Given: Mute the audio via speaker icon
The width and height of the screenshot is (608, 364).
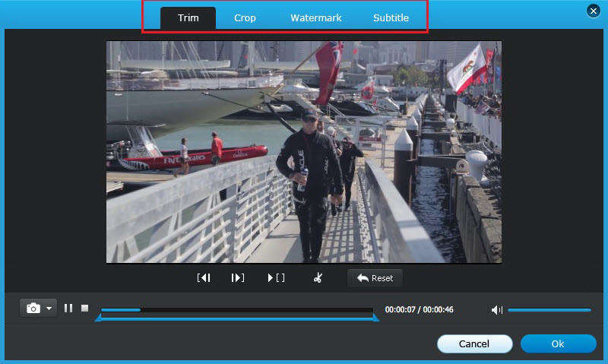Looking at the screenshot, I should pyautogui.click(x=496, y=310).
